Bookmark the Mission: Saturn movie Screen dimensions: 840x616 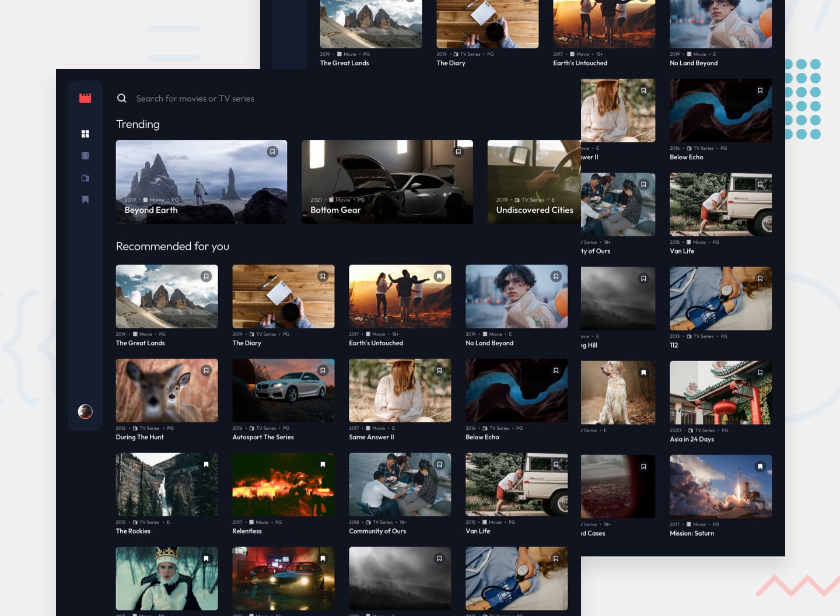pyautogui.click(x=759, y=466)
